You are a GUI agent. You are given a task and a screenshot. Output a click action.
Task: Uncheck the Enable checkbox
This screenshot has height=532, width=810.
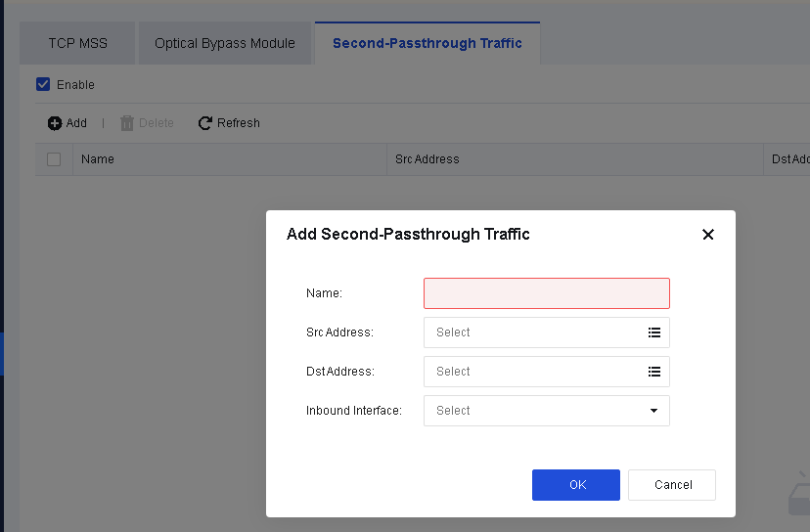tap(43, 84)
